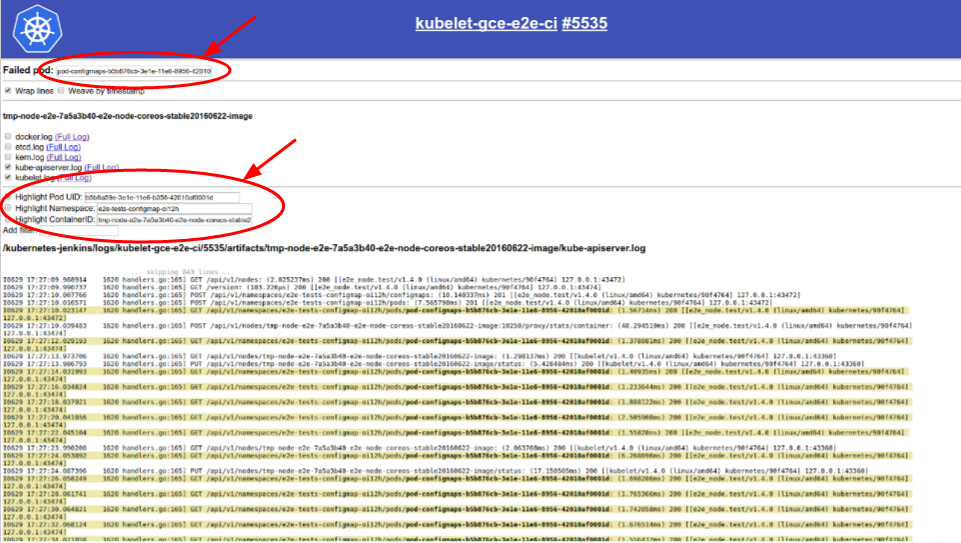Select log line timestamped 17:27:10.016571
This screenshot has height=543, width=961.
(387, 302)
